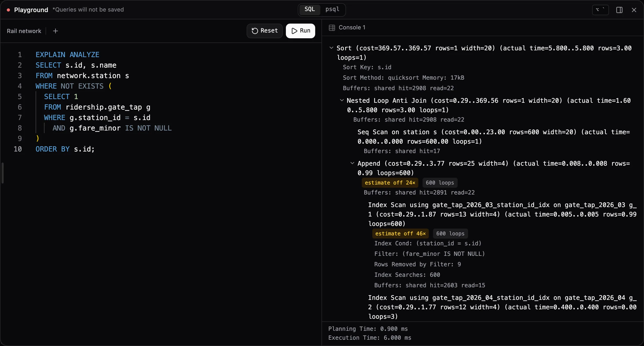The height and width of the screenshot is (346, 644).
Task: Open the keyboard shortcut button
Action: coord(601,10)
